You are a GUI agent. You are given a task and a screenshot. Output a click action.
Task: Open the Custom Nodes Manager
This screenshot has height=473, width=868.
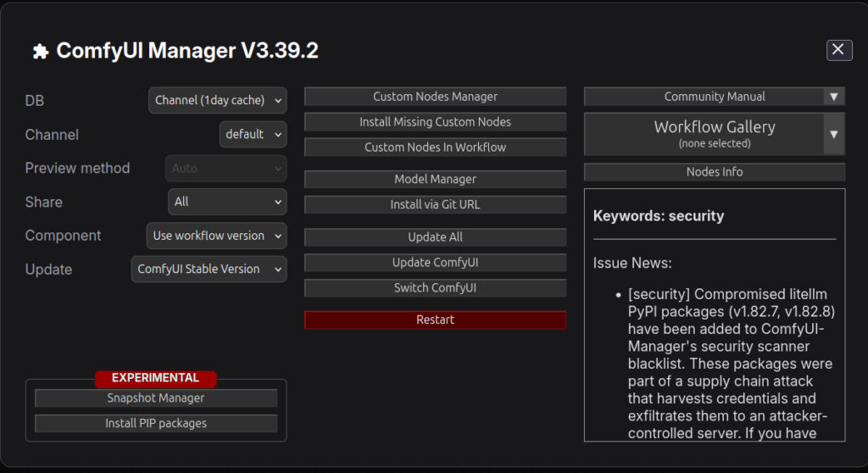(435, 97)
